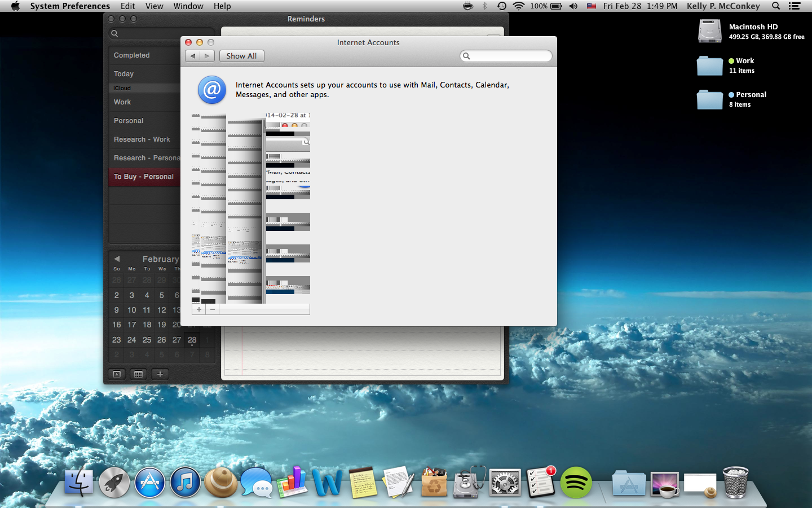Open the input source flag menu

592,6
